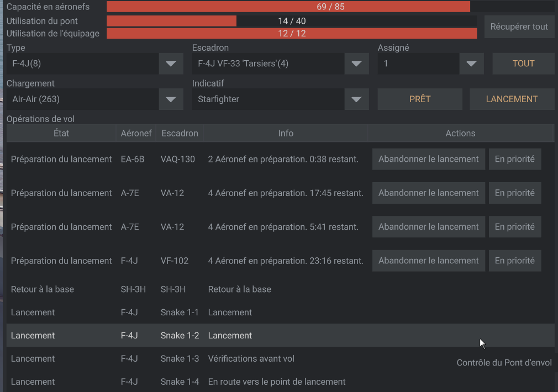Set F-4J VF-102 launch to priority
Screen dimensions: 558x392
coord(514,261)
